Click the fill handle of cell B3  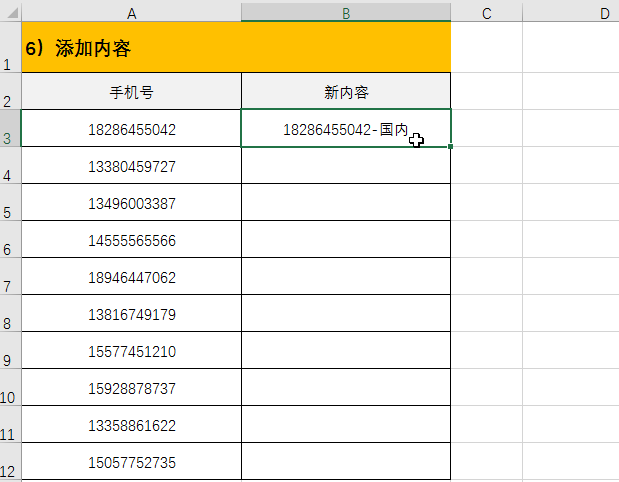[x=450, y=146]
